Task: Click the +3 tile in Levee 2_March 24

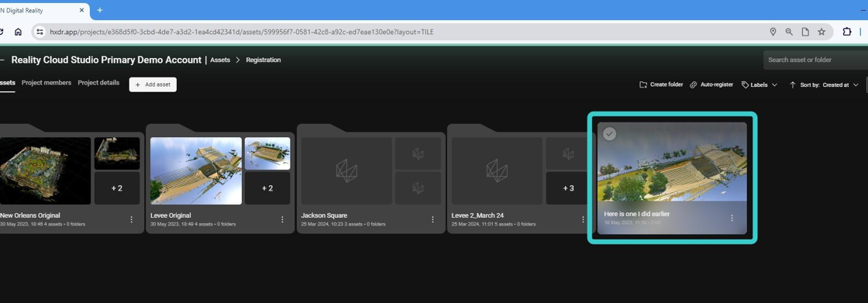Action: pos(569,188)
